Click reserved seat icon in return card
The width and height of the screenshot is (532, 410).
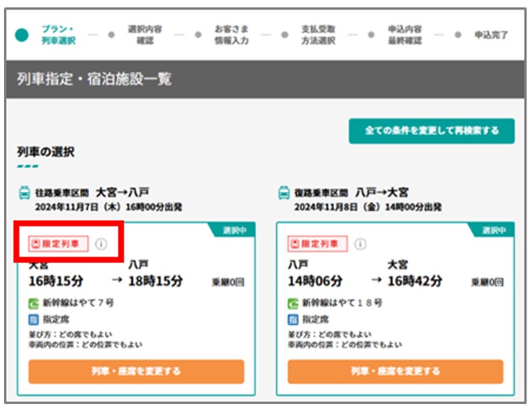click(293, 320)
